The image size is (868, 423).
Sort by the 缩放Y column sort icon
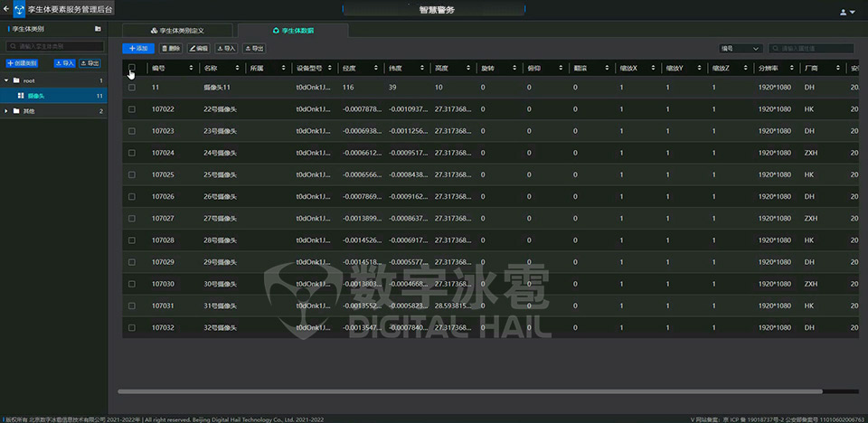[x=700, y=68]
